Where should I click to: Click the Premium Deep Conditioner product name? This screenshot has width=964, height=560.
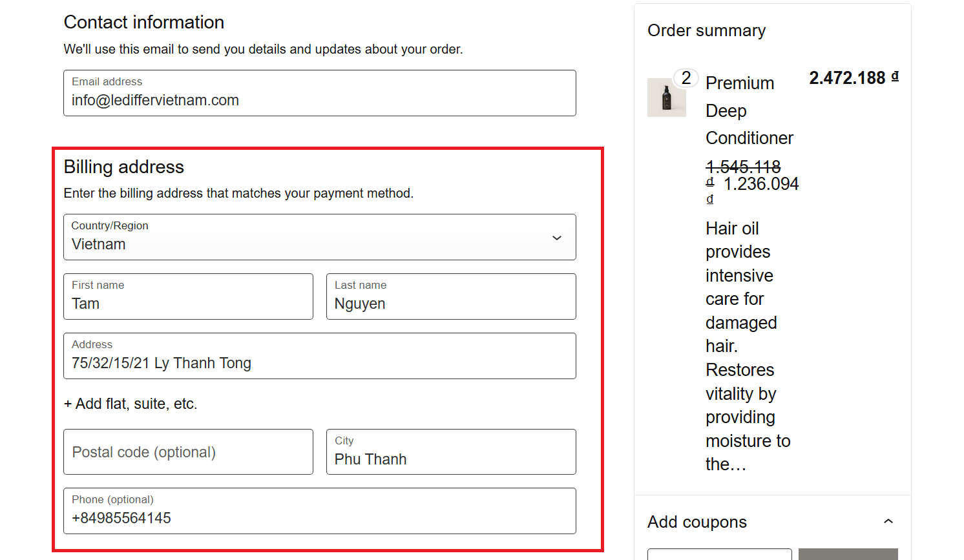click(748, 110)
